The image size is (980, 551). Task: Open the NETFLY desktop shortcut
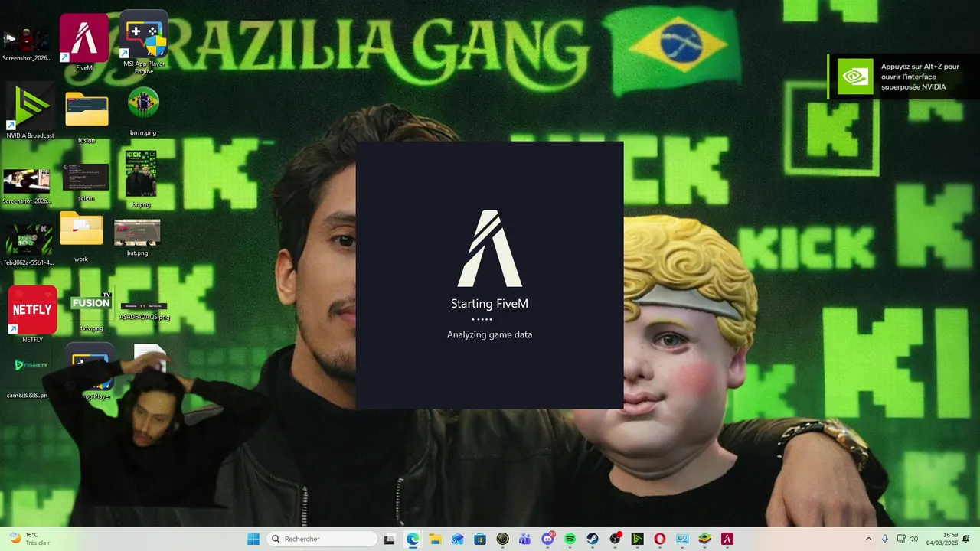pyautogui.click(x=32, y=314)
